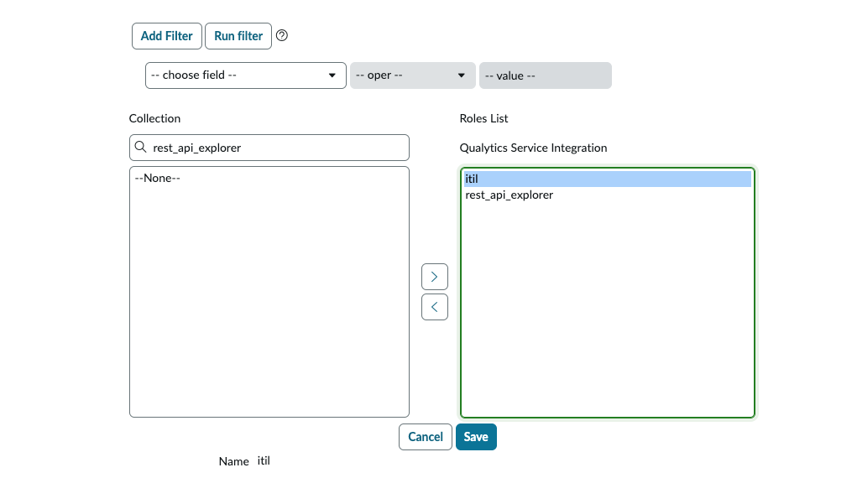
Task: Click the left arrow to remove role
Action: pyautogui.click(x=434, y=307)
